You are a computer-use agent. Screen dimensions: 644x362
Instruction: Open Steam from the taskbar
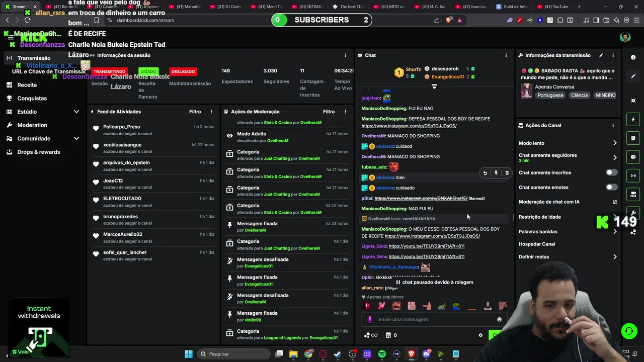pos(338,354)
